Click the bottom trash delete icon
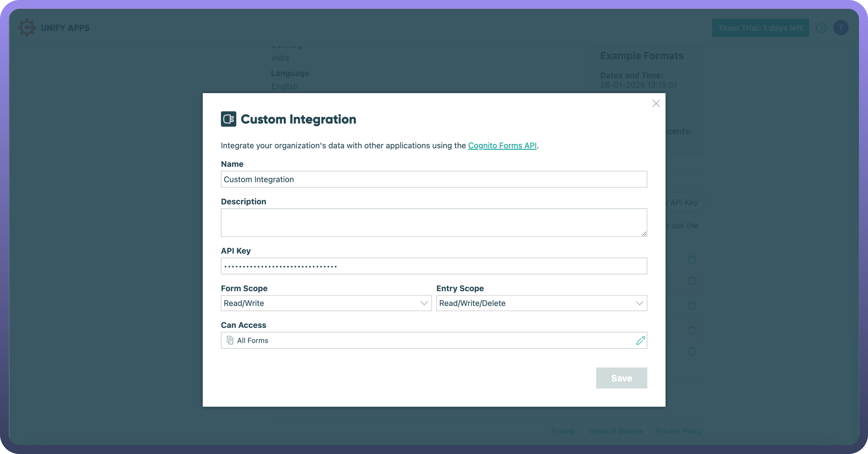Screen dimensions: 868x454 (x=692, y=351)
